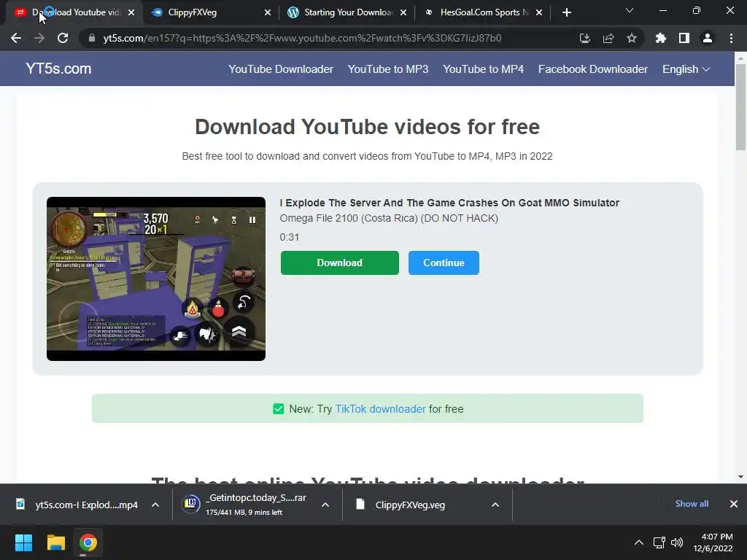Viewport: 747px width, 560px height.
Task: Close the HesGoal.Com Sports tab
Action: click(x=539, y=12)
